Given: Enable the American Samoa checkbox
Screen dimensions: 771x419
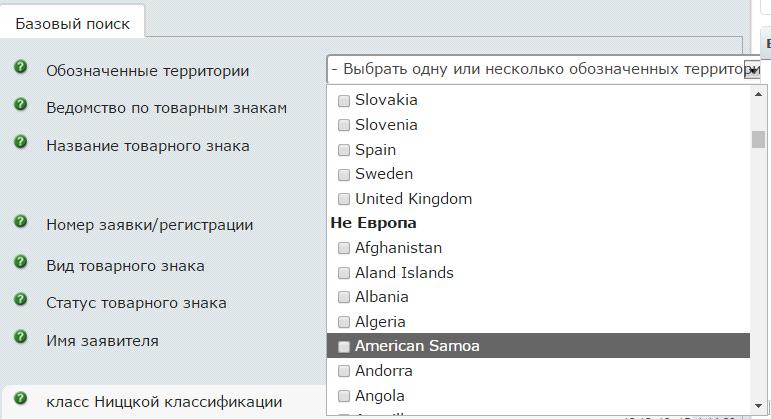Looking at the screenshot, I should point(344,347).
